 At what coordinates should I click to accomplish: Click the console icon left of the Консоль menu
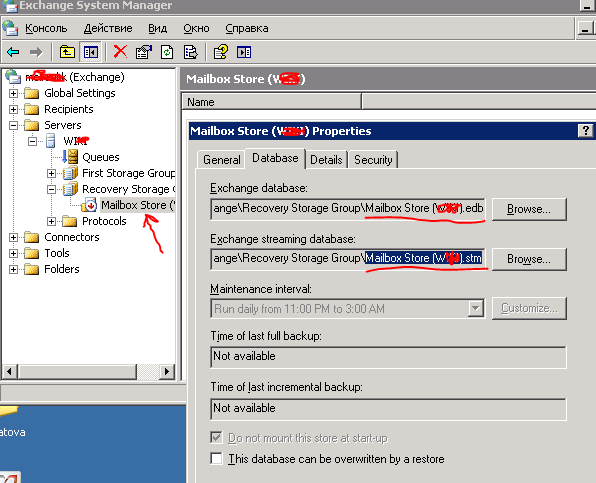click(x=10, y=28)
